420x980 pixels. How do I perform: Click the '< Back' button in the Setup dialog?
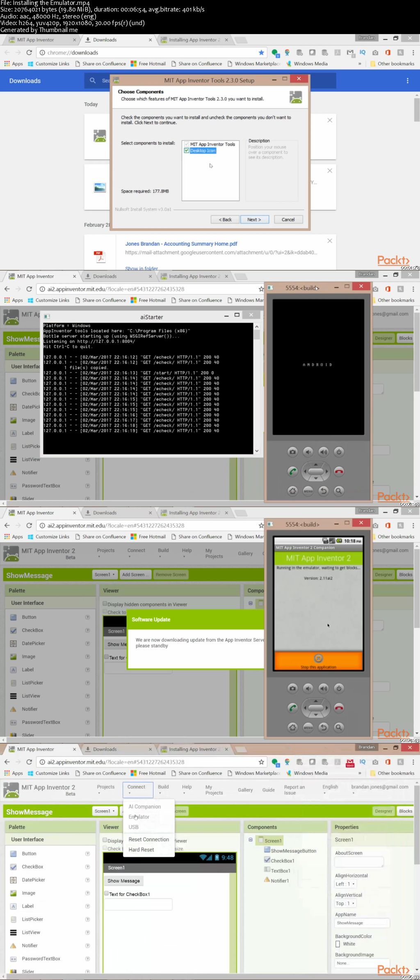(x=225, y=219)
